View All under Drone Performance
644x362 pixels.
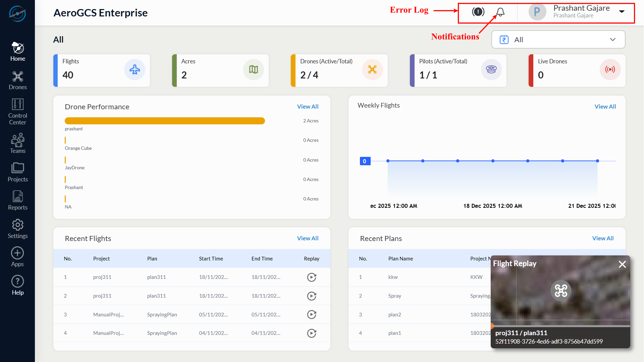308,107
